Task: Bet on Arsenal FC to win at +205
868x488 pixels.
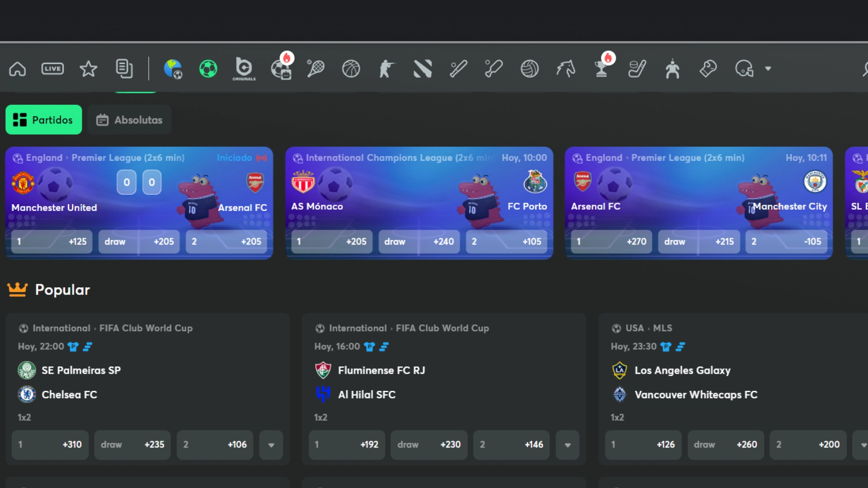Action: (226, 241)
